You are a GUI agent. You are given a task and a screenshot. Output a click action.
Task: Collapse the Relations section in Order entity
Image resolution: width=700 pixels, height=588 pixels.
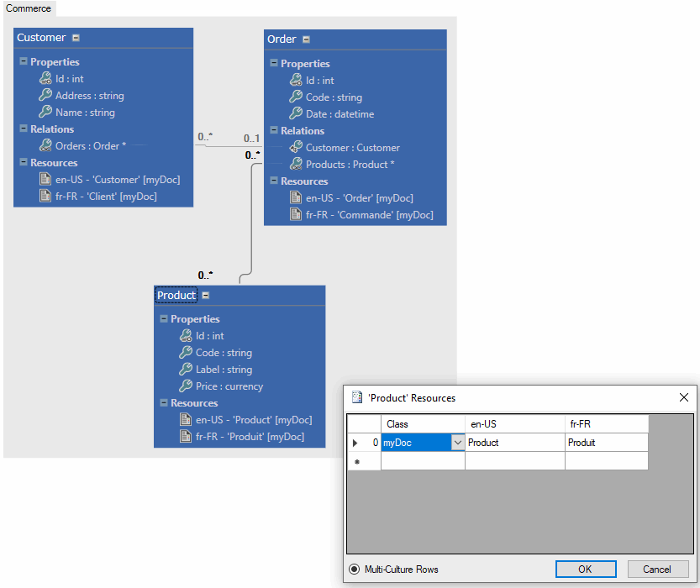click(274, 130)
